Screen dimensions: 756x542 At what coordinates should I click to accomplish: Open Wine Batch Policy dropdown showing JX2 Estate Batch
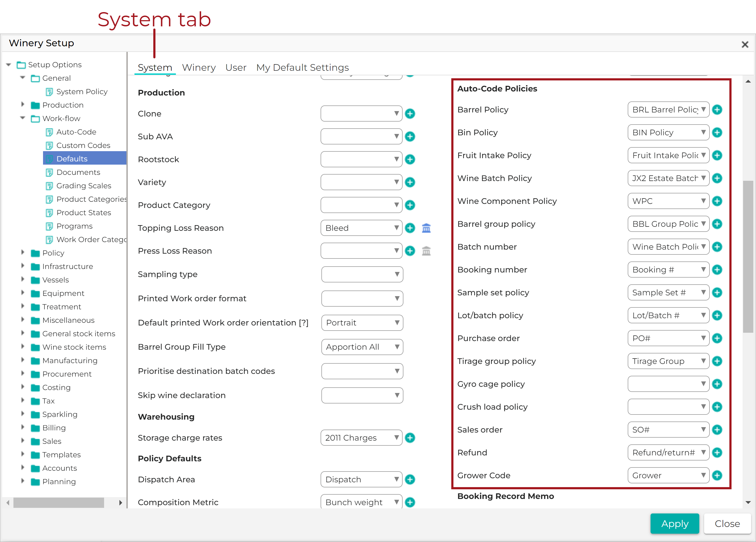(x=668, y=178)
